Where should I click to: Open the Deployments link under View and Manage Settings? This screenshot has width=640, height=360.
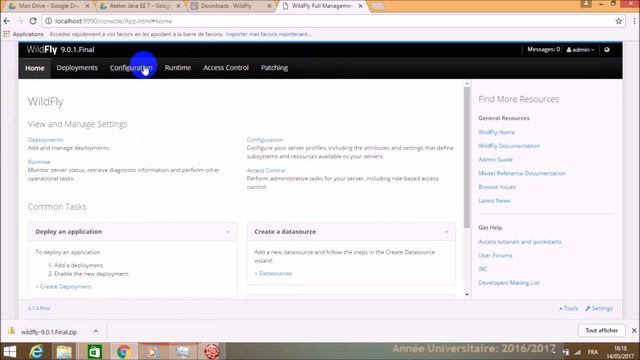pyautogui.click(x=45, y=140)
